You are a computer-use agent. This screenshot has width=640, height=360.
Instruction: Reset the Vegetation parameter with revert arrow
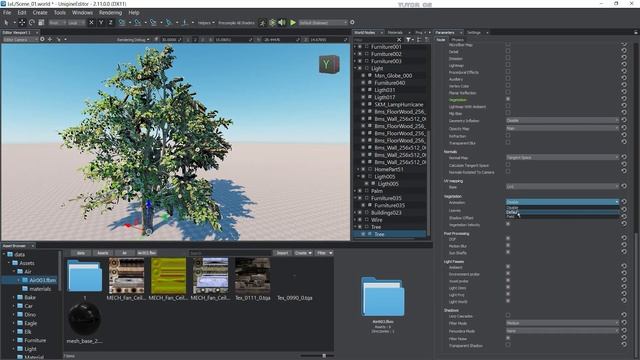[x=624, y=99]
